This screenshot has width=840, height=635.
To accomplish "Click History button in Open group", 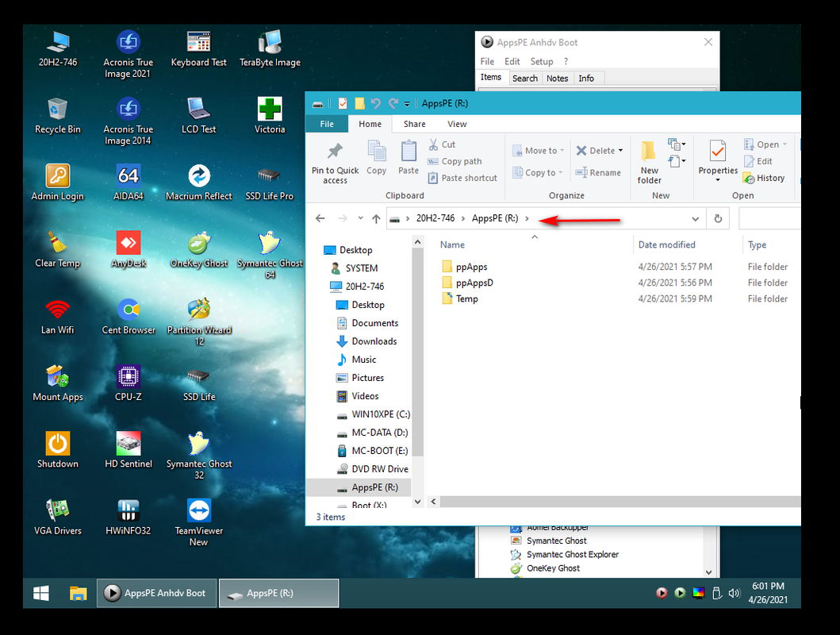I will click(x=764, y=178).
